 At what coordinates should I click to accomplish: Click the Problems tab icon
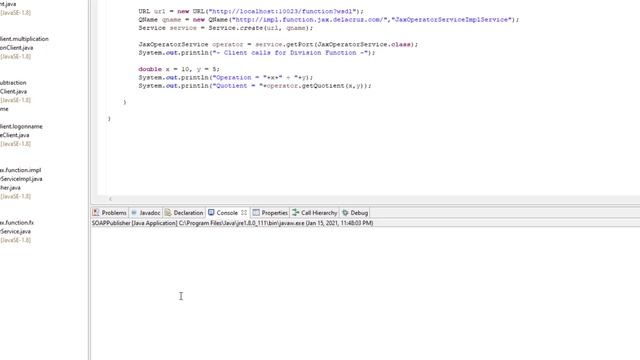(x=96, y=213)
